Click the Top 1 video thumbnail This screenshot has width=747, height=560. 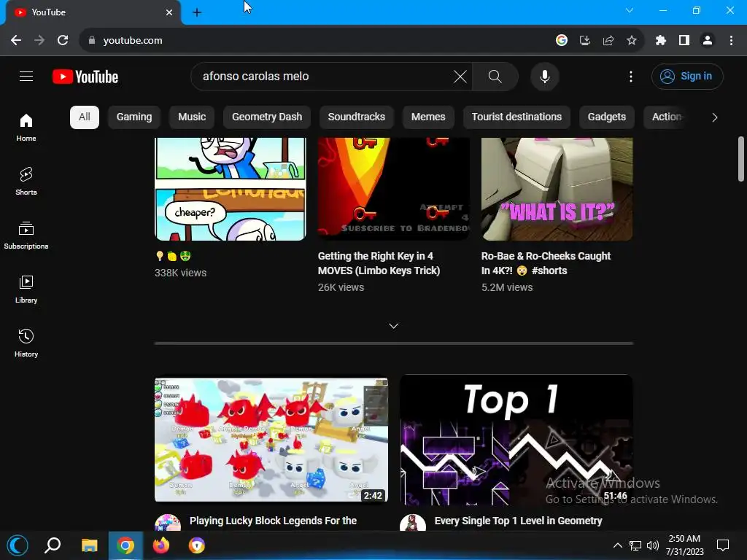coord(516,440)
